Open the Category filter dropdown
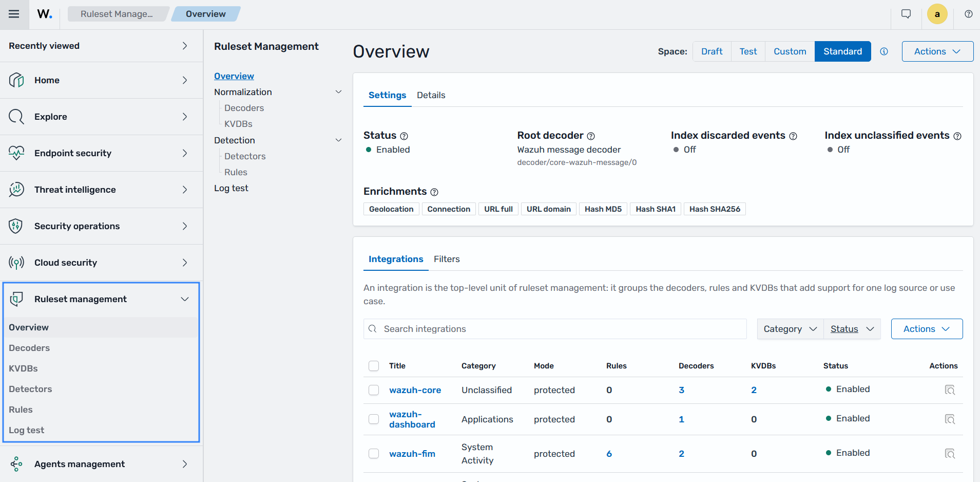980x482 pixels. [790, 329]
